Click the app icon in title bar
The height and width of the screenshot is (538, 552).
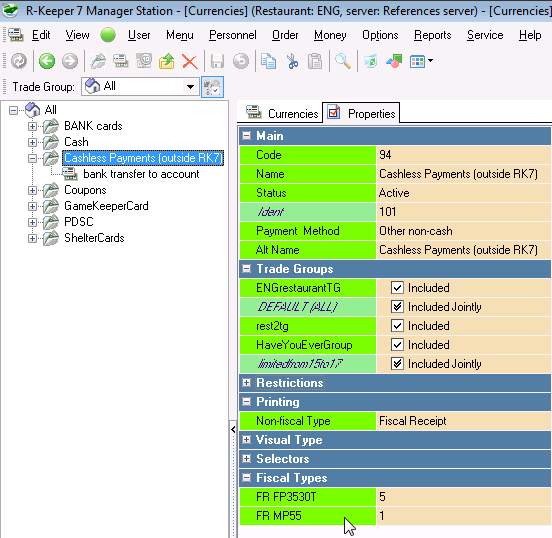[x=10, y=10]
